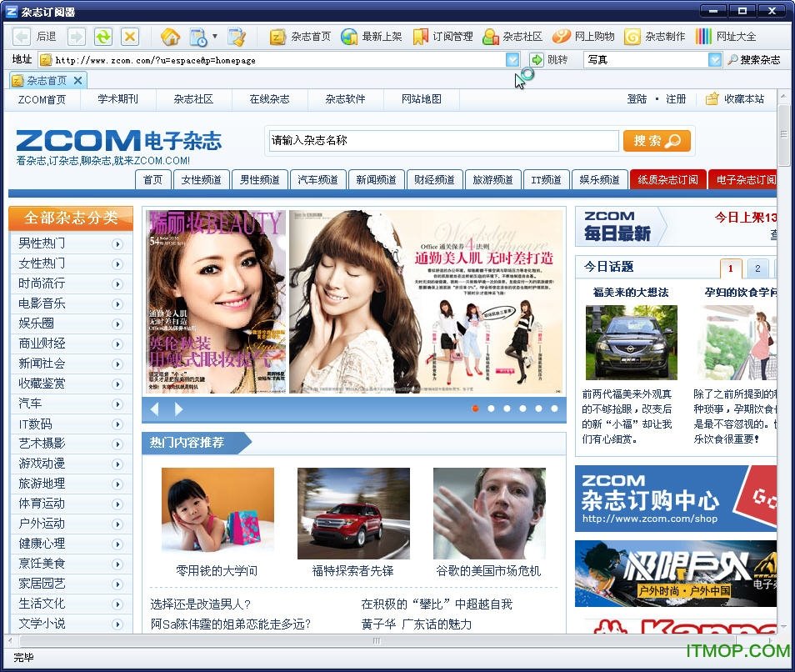The height and width of the screenshot is (672, 795).
Task: Open the history clock page icon
Action: (197, 37)
